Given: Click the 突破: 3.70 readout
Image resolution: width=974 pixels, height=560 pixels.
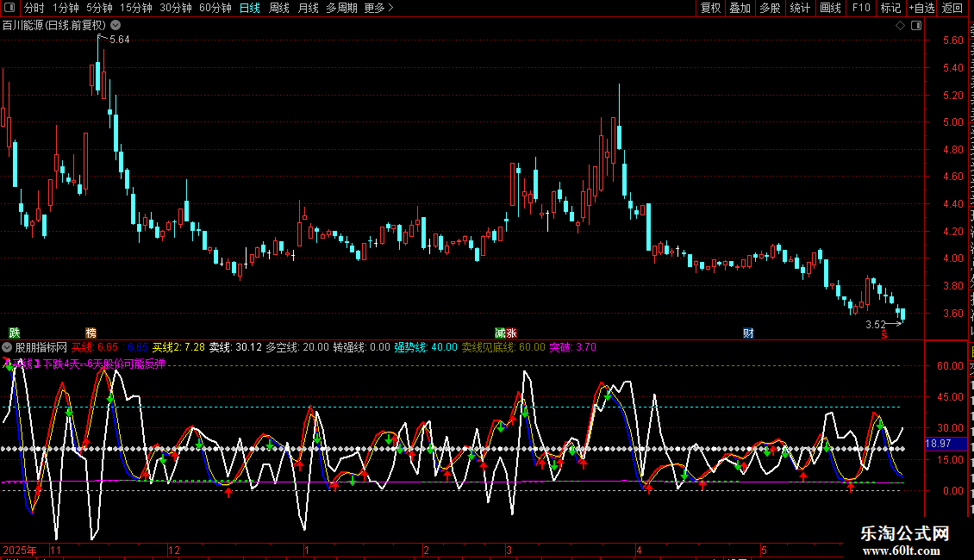Looking at the screenshot, I should 572,348.
